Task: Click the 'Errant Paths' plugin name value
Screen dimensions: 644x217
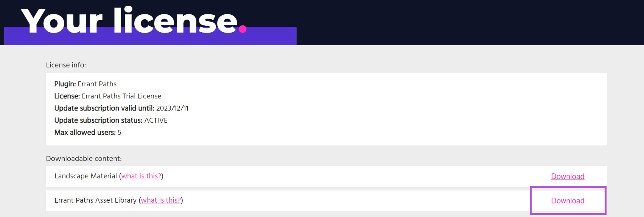Action: [97, 84]
